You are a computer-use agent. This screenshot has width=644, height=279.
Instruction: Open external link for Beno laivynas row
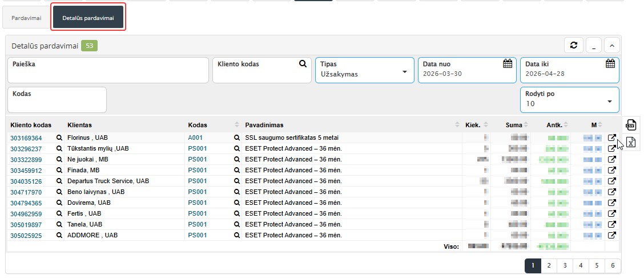(x=612, y=192)
